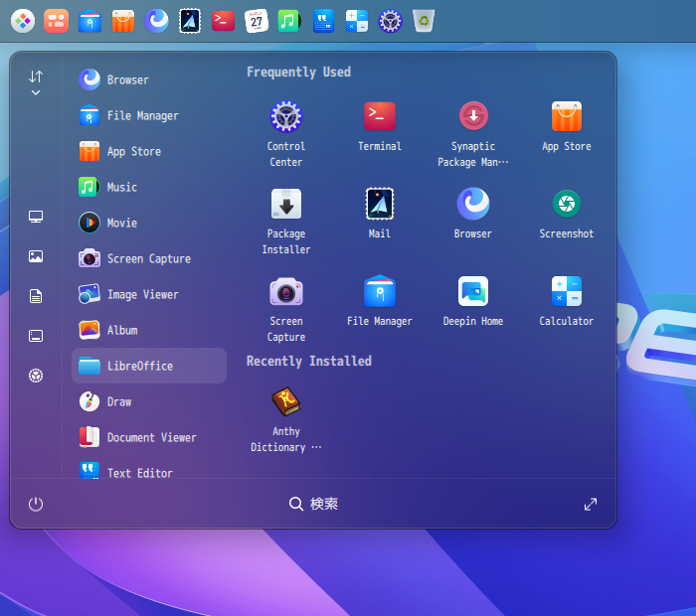Open the sort order dropdown in sidebar
Viewport: 696px width, 616px height.
(x=36, y=82)
